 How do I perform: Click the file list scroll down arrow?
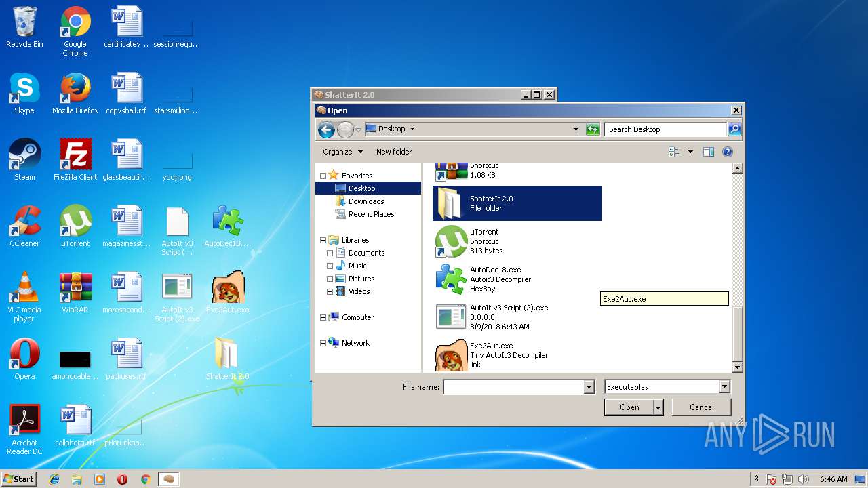pyautogui.click(x=738, y=367)
